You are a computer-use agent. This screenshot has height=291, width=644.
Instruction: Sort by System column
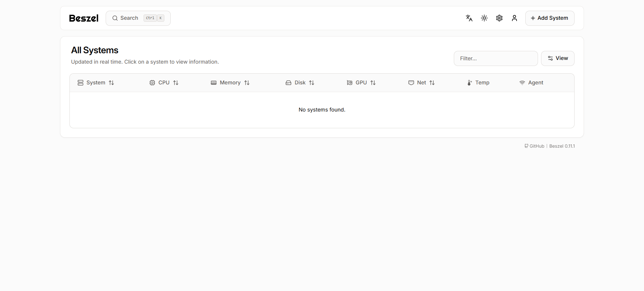96,83
